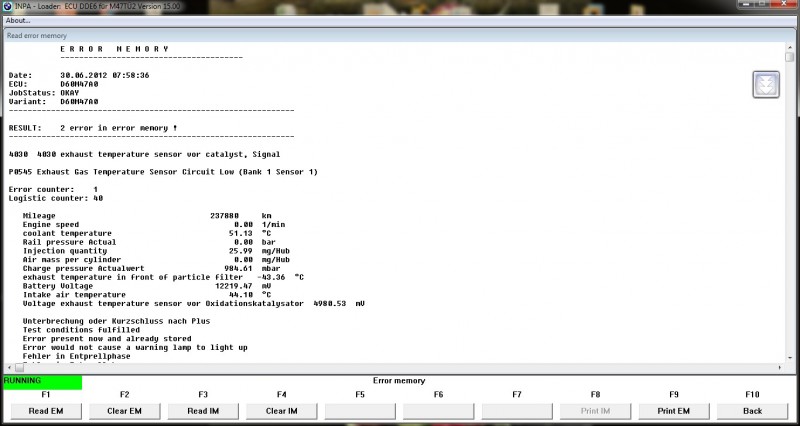Open the About... menu
This screenshot has width=800, height=426.
(18, 21)
